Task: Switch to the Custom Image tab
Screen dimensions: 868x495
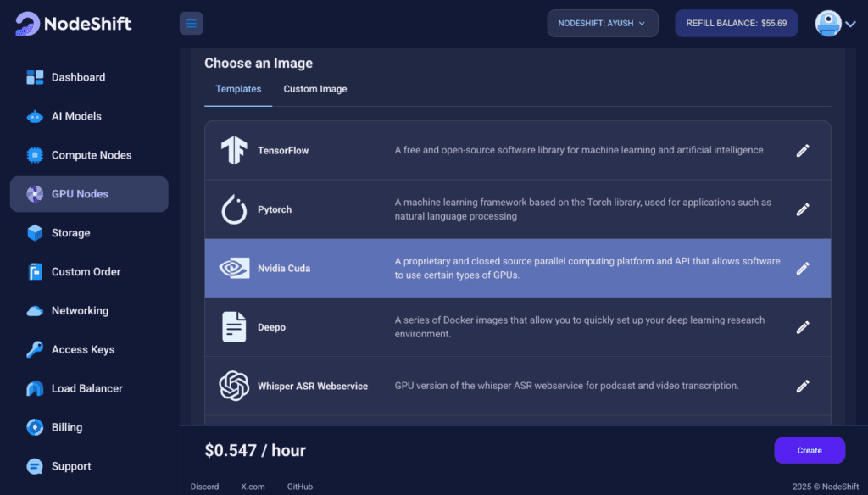Action: (314, 89)
